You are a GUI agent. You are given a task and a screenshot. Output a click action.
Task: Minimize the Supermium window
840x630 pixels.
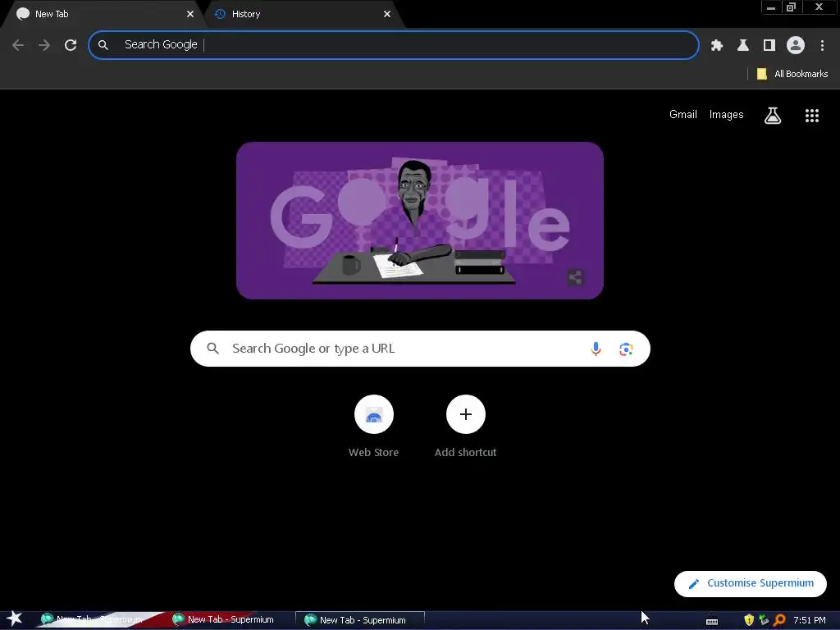coord(771,7)
